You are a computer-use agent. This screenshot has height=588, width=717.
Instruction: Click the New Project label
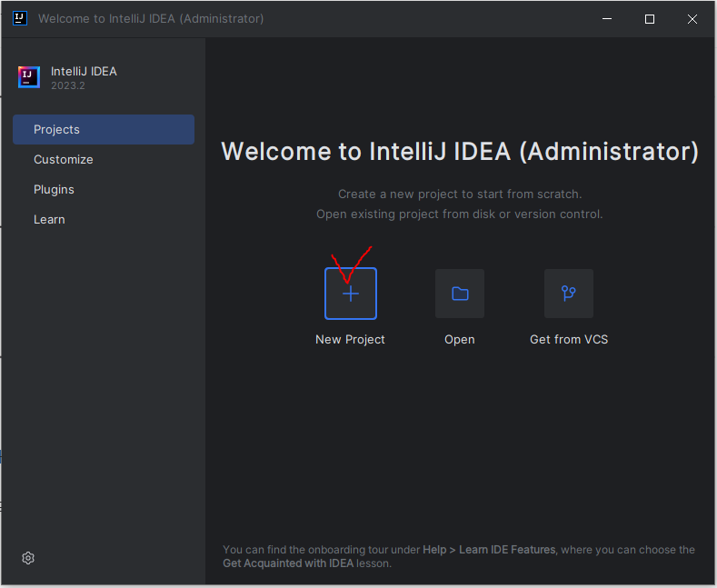350,339
